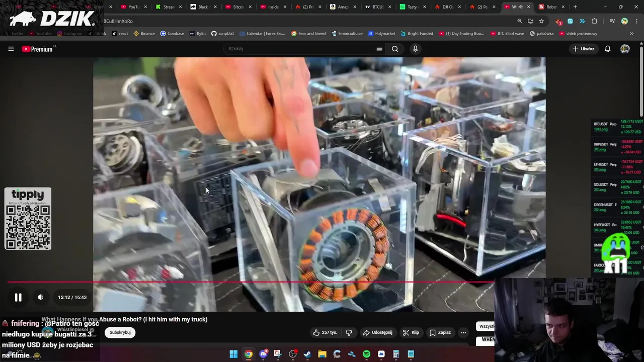
Task: Open the script.txt bookmark
Action: [x=222, y=34]
